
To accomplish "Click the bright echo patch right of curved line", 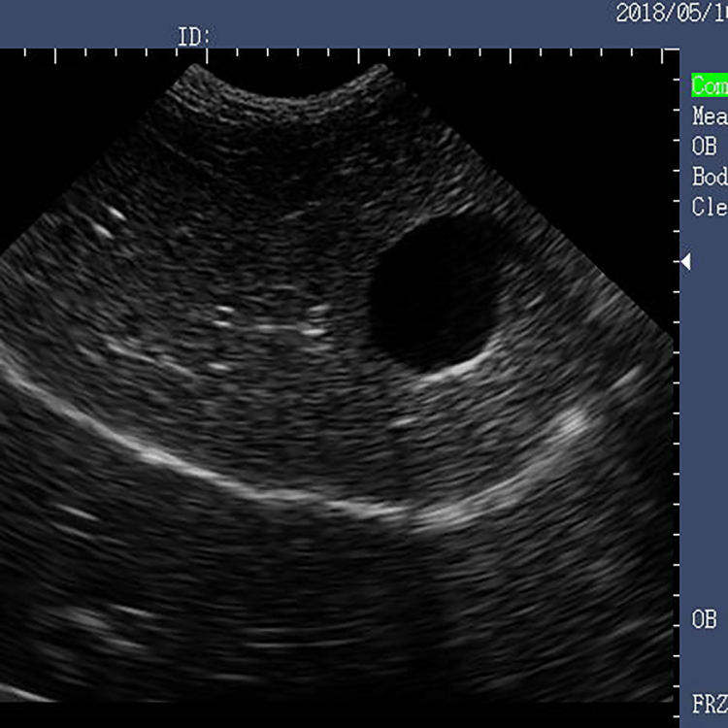I will click(569, 425).
